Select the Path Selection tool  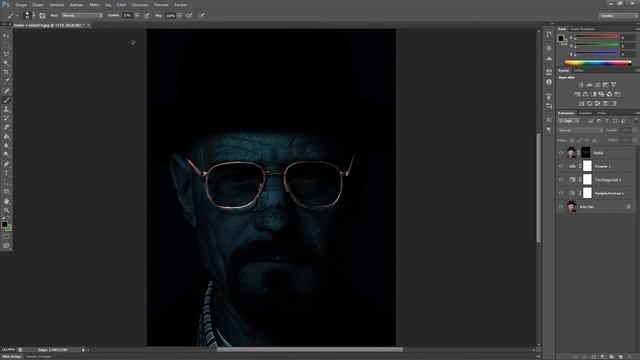(x=6, y=182)
